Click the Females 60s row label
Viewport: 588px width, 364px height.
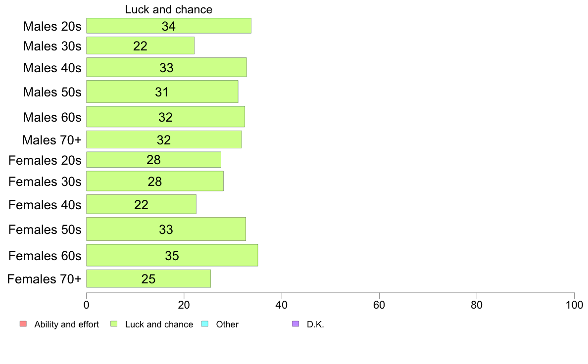point(45,256)
